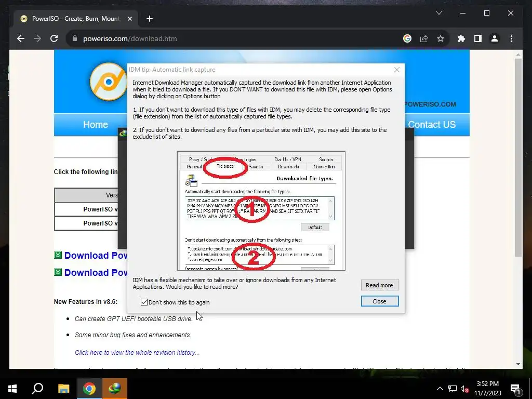
Task: Click first PowerISO version table row
Action: pyautogui.click(x=86, y=209)
